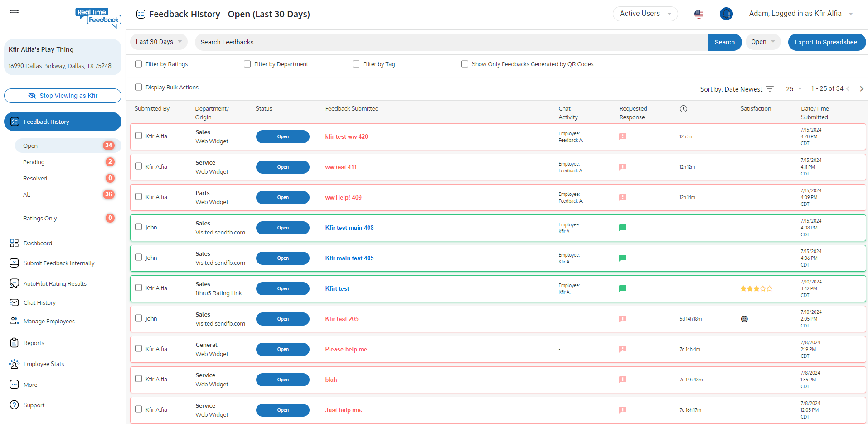Select Pending in Feedback History menu

click(34, 162)
